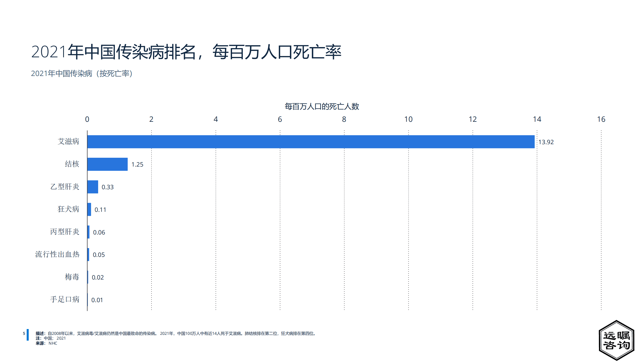Select the 结核 bar

[x=108, y=164]
